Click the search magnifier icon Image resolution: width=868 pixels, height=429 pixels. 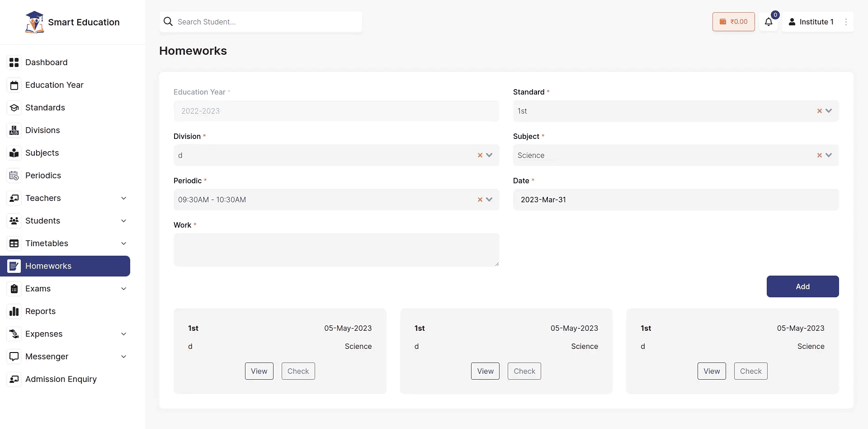pyautogui.click(x=168, y=22)
